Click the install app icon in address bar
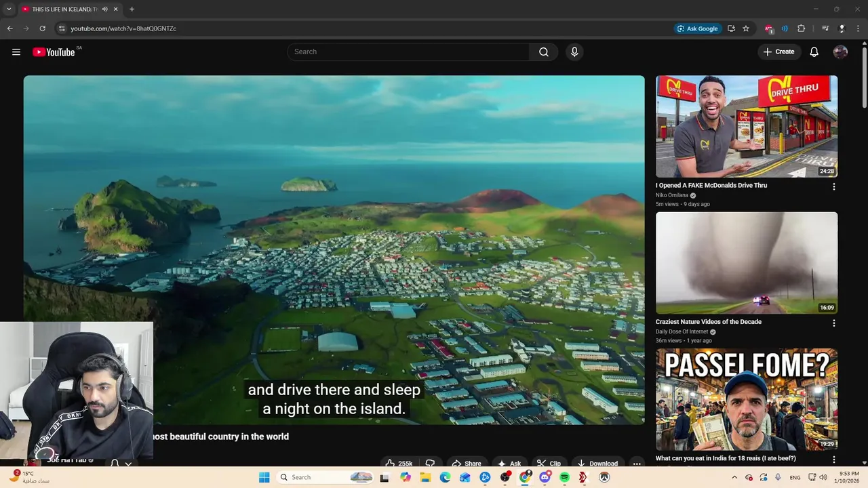This screenshot has width=868, height=488. (x=731, y=28)
